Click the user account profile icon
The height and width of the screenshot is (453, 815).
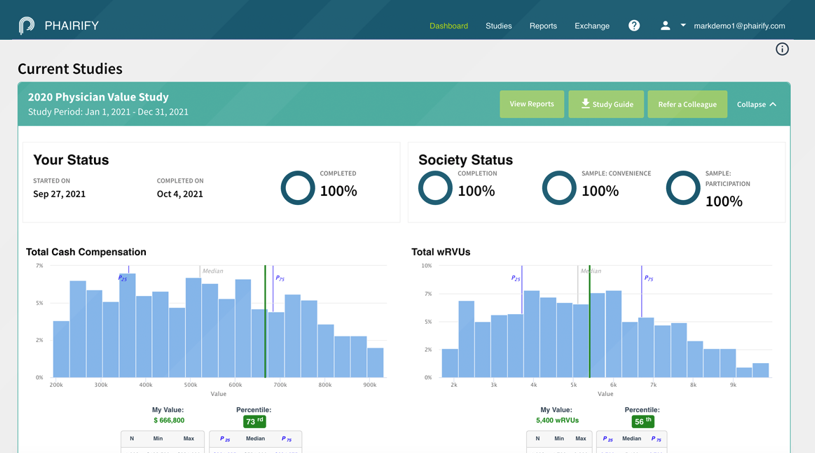point(665,26)
